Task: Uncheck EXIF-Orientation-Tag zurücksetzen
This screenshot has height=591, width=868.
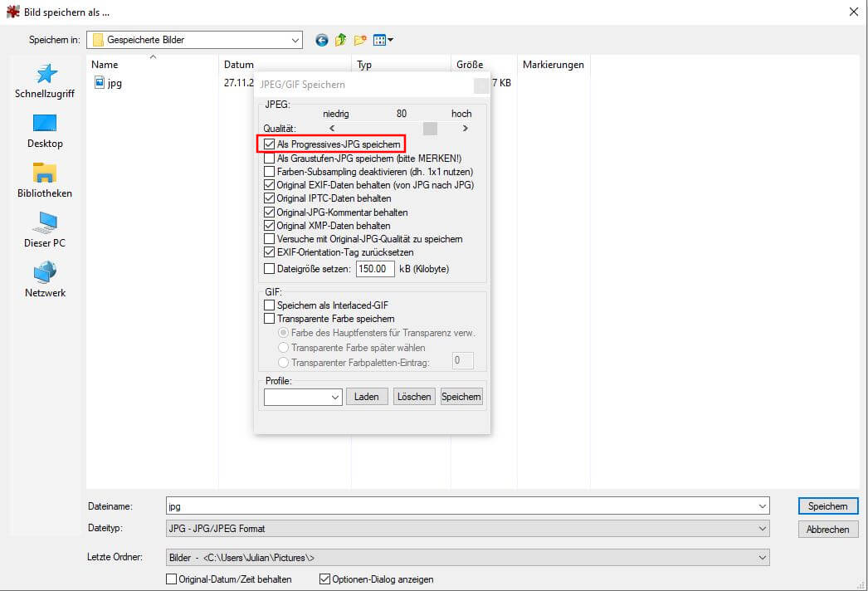Action: tap(269, 252)
